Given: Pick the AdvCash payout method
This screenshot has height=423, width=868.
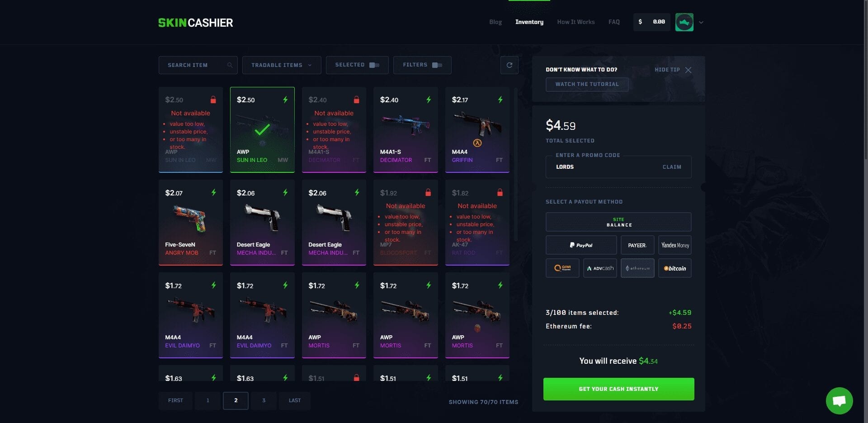Looking at the screenshot, I should coord(600,268).
